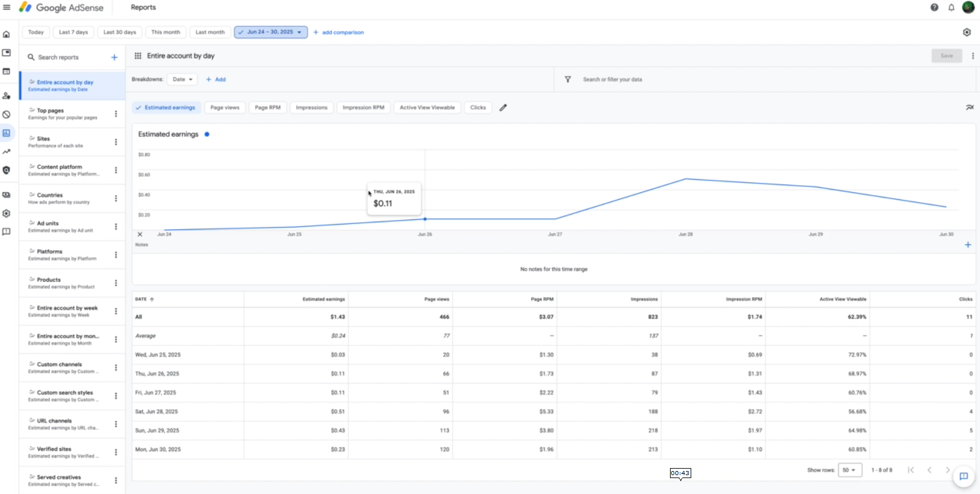Image resolution: width=980 pixels, height=494 pixels.
Task: Select Last 7 days range
Action: pyautogui.click(x=74, y=32)
